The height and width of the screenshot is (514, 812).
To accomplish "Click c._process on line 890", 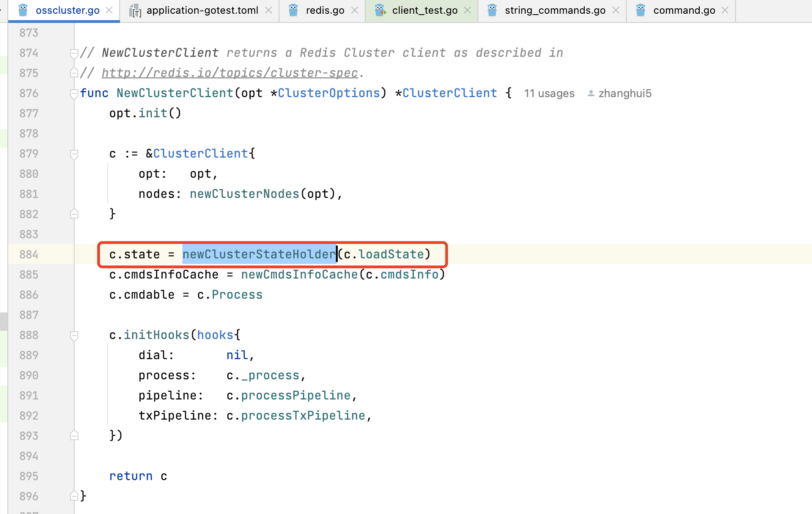I will point(263,375).
